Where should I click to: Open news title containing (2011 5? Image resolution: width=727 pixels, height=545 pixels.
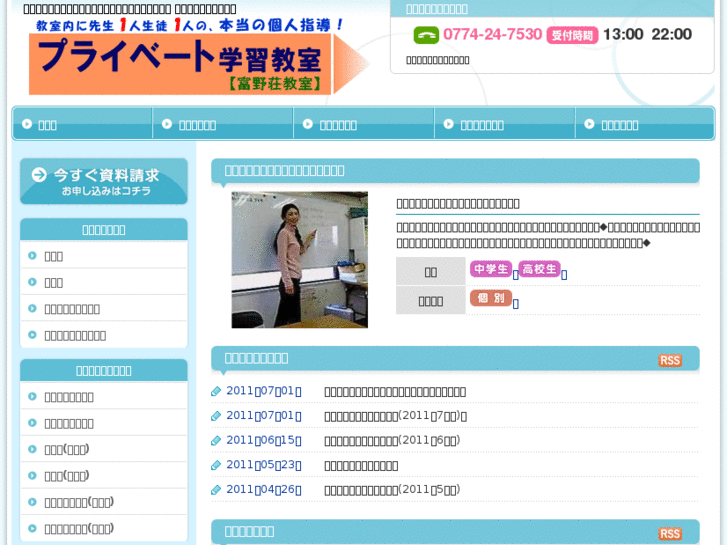[392, 490]
